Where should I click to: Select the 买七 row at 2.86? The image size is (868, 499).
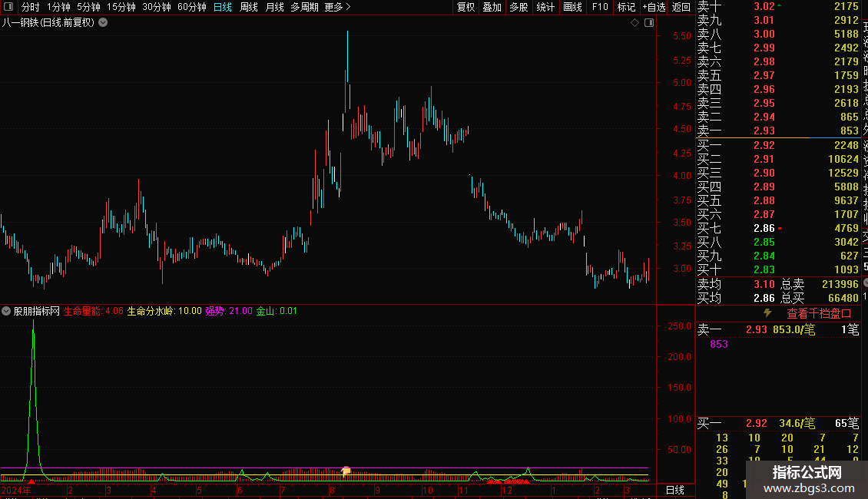[x=778, y=228]
